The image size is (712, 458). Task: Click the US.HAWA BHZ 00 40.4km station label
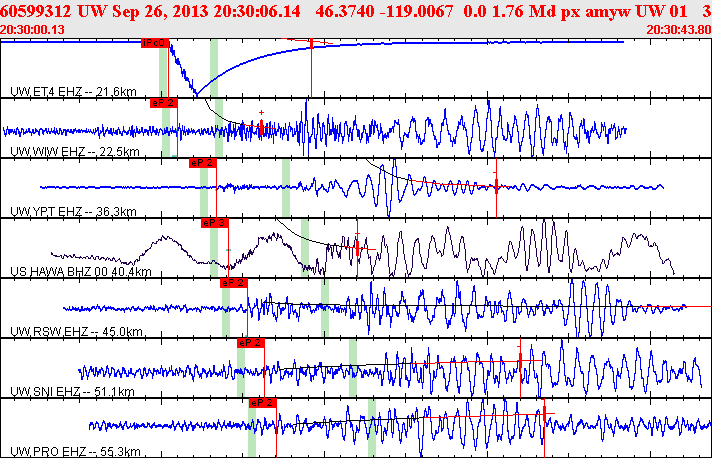point(81,271)
